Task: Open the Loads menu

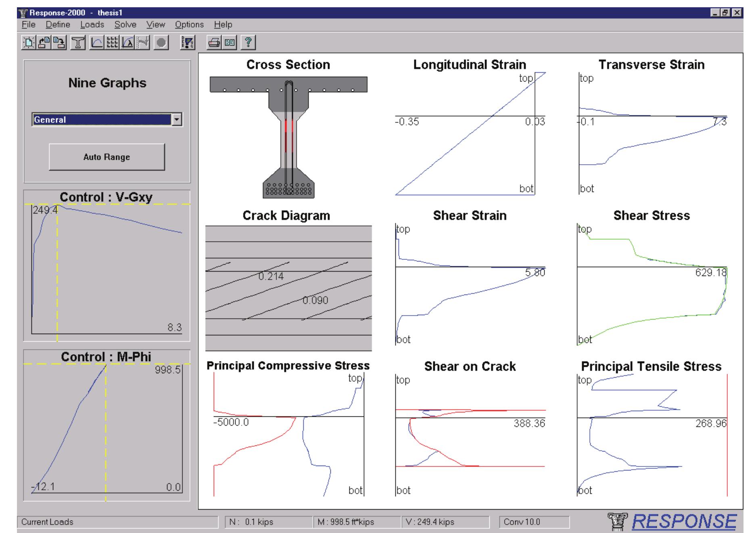Action: [x=92, y=25]
